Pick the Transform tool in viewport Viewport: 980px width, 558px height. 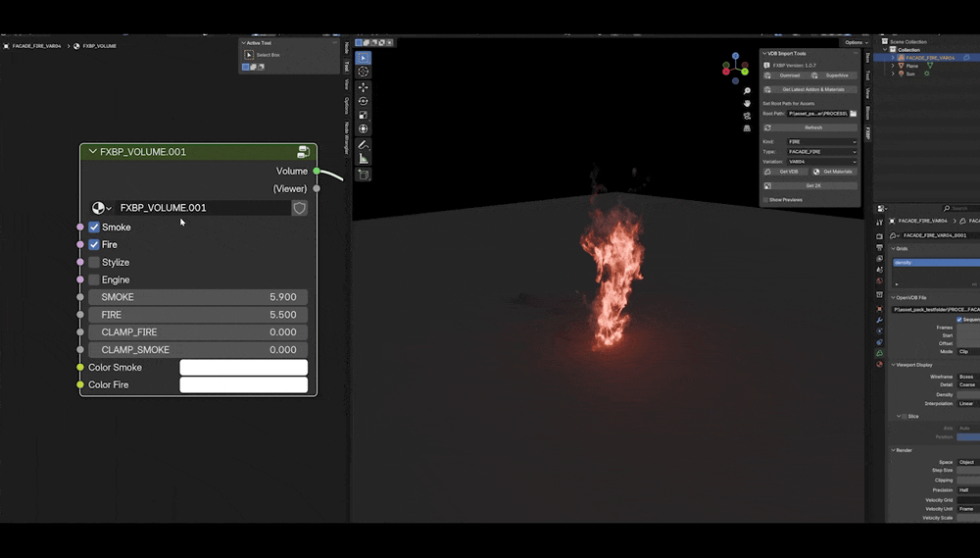[364, 128]
